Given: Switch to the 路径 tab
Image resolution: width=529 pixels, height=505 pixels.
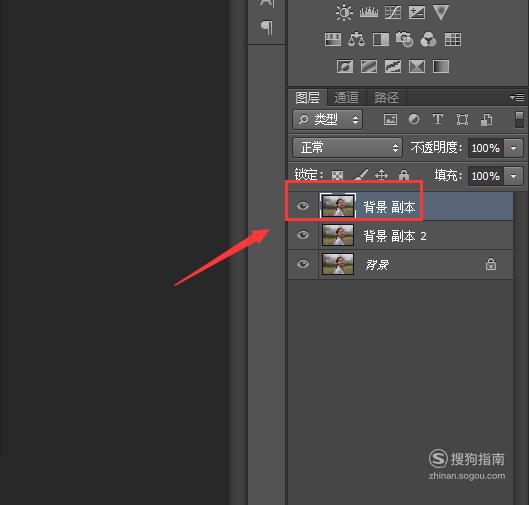Looking at the screenshot, I should [x=386, y=97].
